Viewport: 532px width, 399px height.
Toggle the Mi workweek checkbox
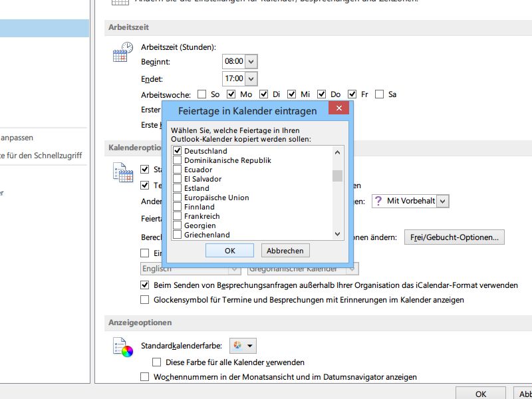coord(291,94)
